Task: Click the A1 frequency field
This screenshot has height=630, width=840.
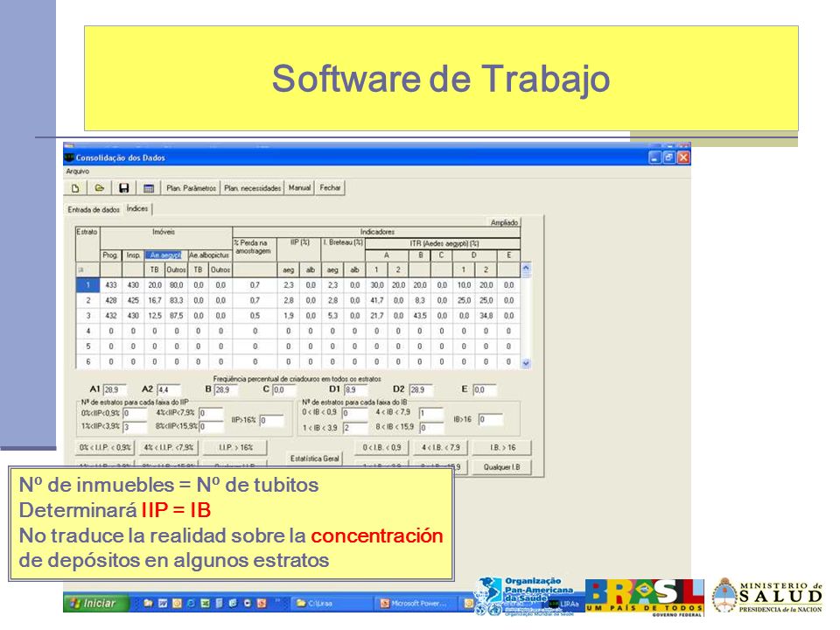Action: click(x=115, y=390)
